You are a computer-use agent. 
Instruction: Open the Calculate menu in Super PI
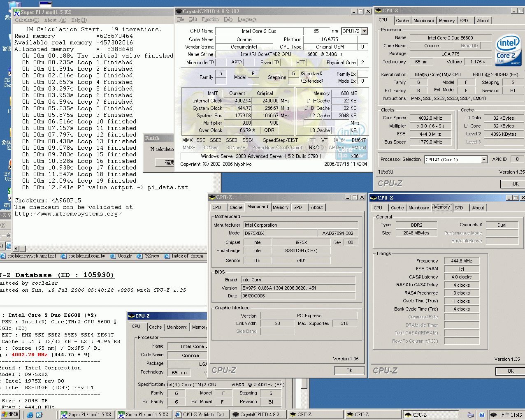[x=27, y=20]
